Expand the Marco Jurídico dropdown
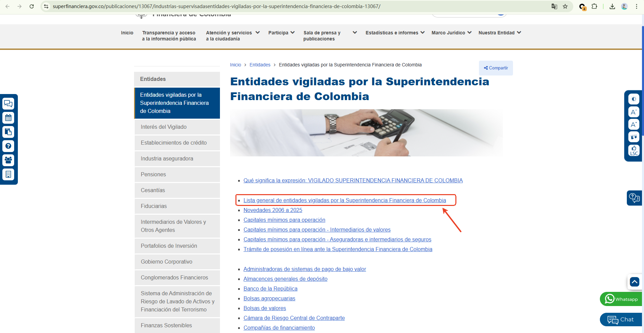Screen dimensions: 644x333 (451, 33)
